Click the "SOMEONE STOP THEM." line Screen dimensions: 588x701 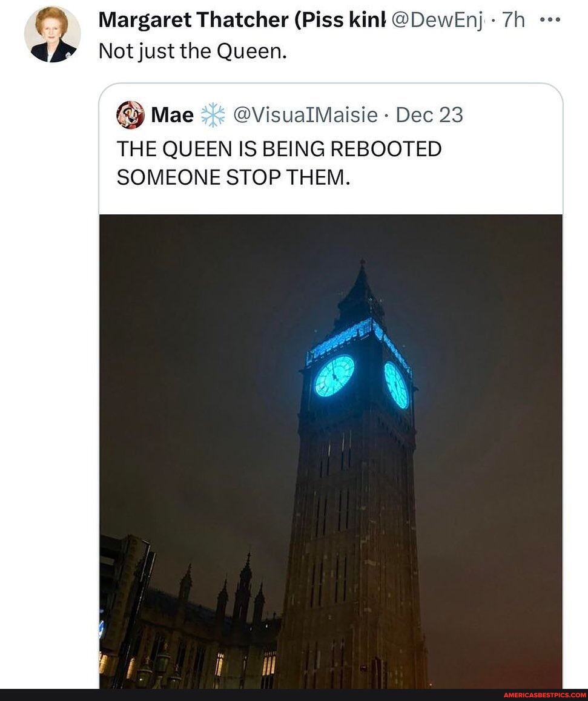(233, 178)
